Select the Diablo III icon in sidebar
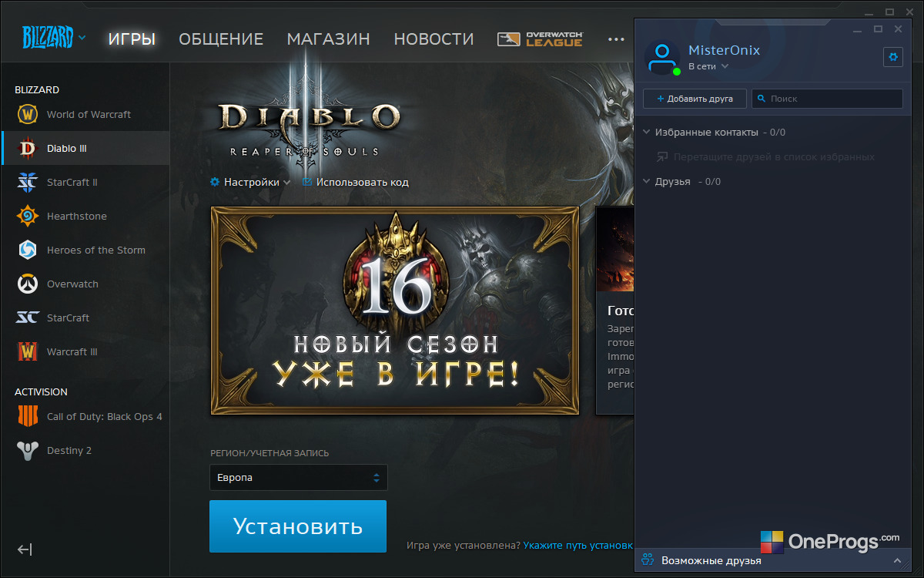This screenshot has height=578, width=924. click(28, 148)
